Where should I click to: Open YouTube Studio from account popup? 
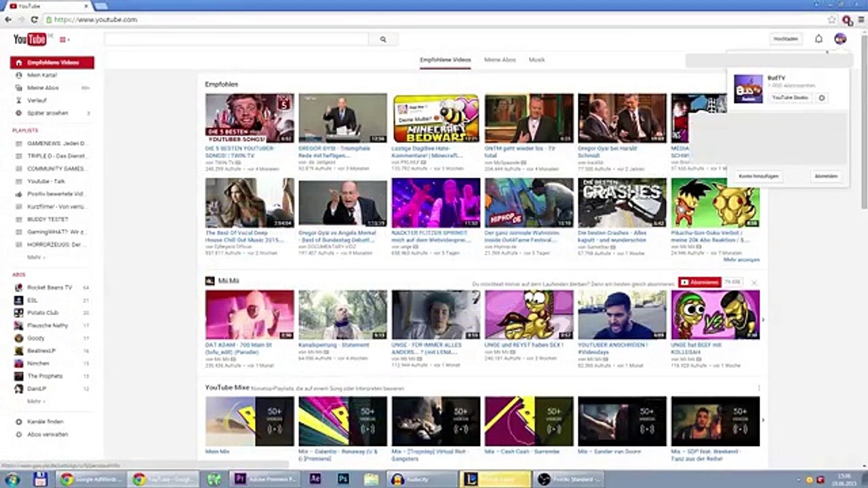tap(790, 98)
